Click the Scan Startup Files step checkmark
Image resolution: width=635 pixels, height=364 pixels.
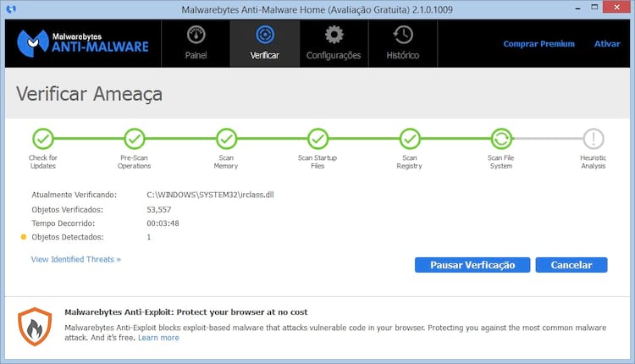point(317,139)
